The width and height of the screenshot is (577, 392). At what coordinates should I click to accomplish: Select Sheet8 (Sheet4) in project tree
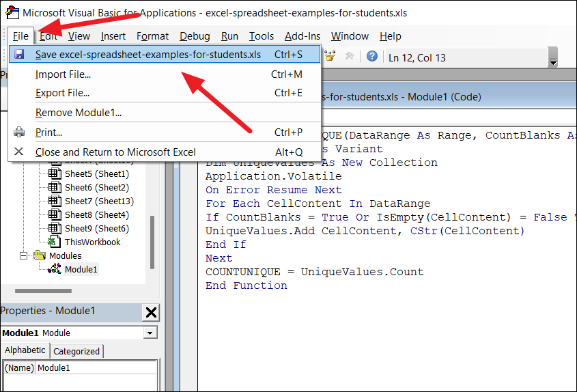[97, 214]
